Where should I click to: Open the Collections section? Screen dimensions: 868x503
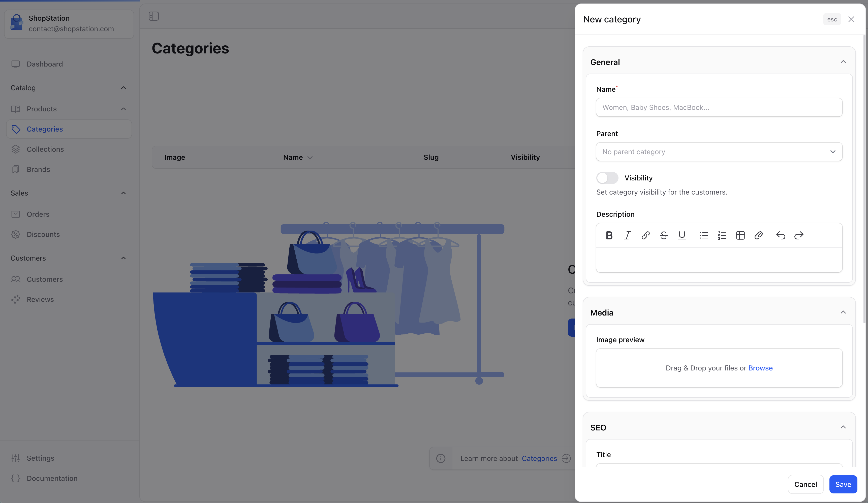pyautogui.click(x=45, y=149)
